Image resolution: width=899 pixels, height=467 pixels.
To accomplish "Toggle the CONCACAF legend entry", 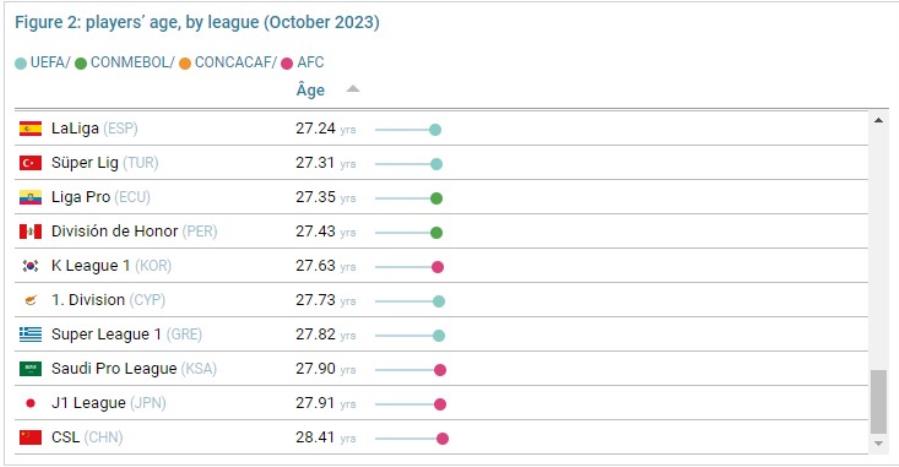I will click(228, 62).
